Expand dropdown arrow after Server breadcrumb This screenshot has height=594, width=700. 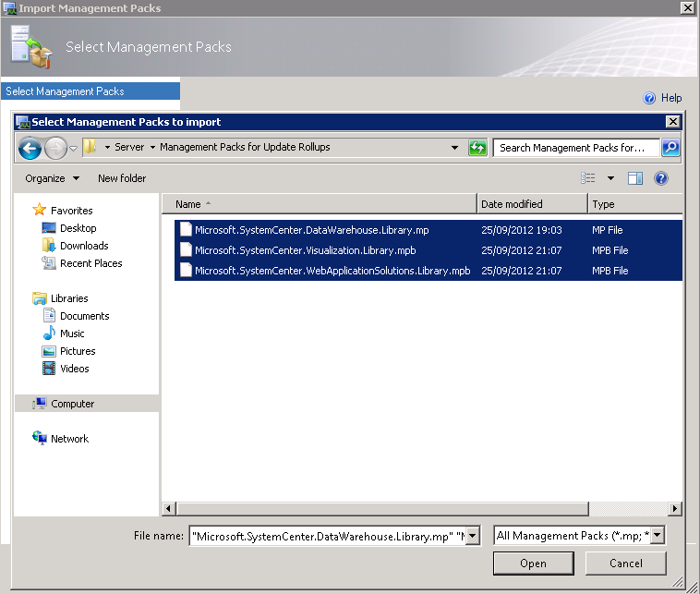pos(152,147)
